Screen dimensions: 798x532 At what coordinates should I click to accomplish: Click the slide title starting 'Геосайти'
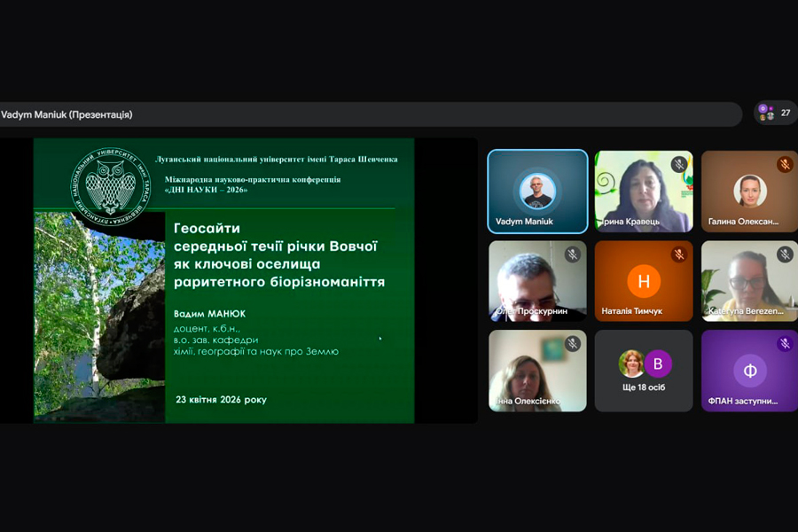(x=279, y=255)
